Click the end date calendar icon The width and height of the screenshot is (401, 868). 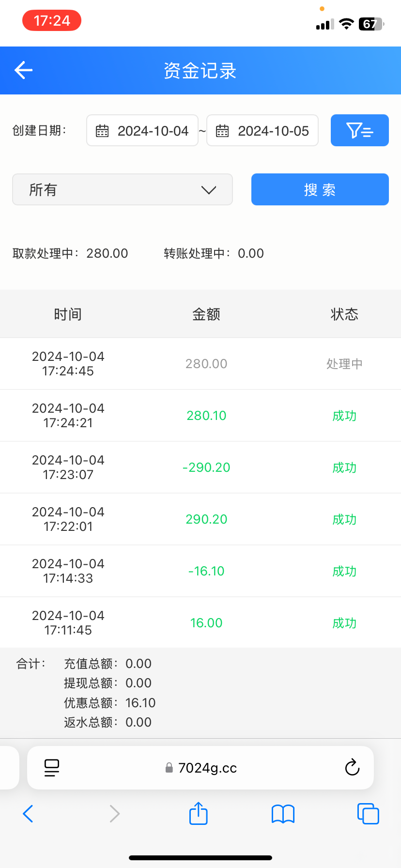[222, 131]
